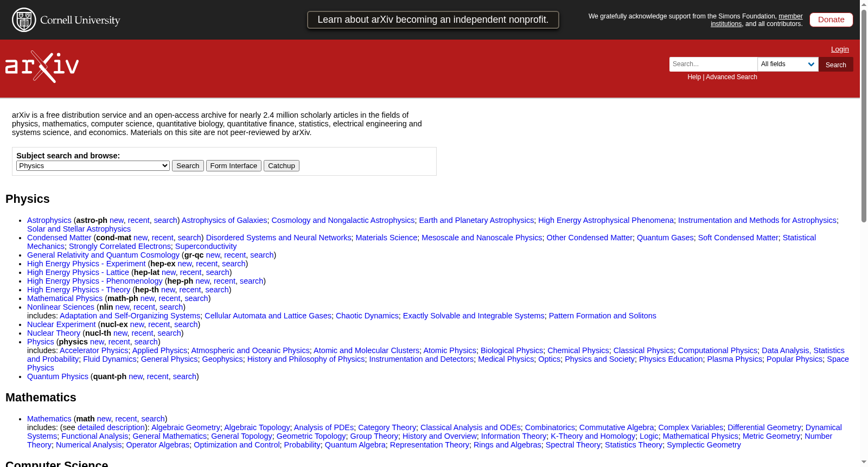The width and height of the screenshot is (868, 467).
Task: Open Materials Science link
Action: (x=386, y=238)
